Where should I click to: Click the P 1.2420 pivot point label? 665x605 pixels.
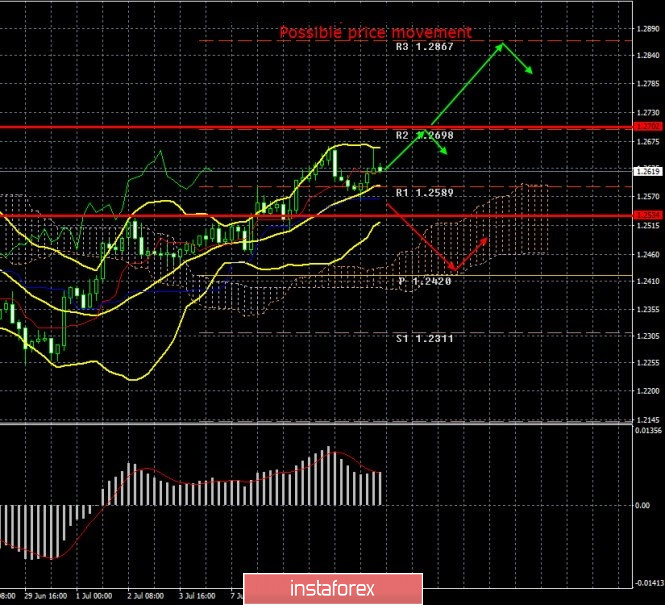tap(425, 281)
